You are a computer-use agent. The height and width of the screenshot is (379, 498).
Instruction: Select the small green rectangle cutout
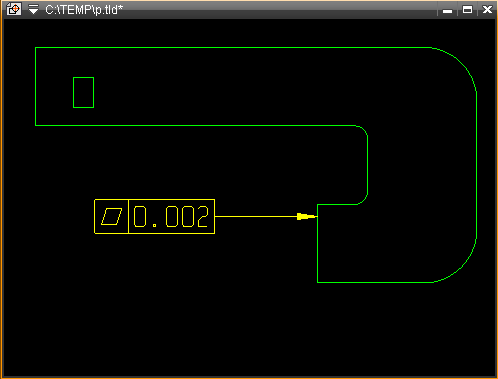click(x=83, y=92)
